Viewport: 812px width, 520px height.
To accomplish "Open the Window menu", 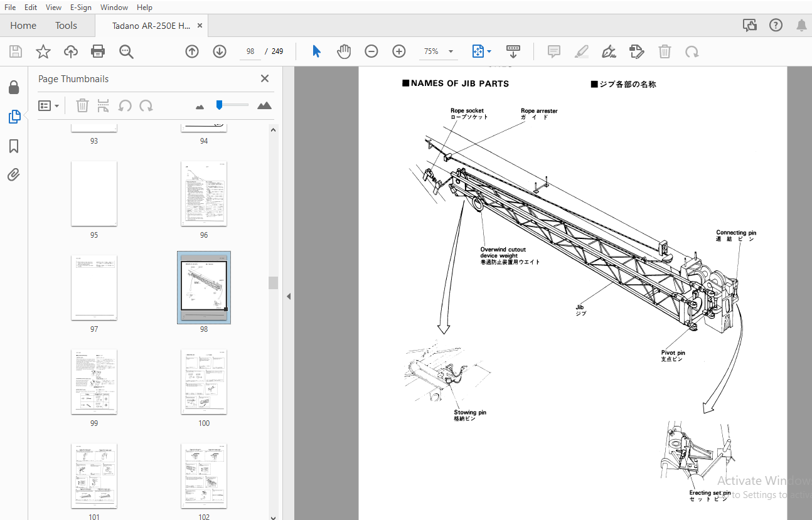I will [114, 8].
